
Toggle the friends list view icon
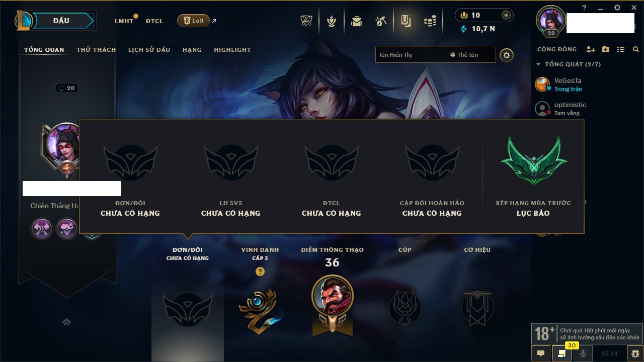coord(621,49)
